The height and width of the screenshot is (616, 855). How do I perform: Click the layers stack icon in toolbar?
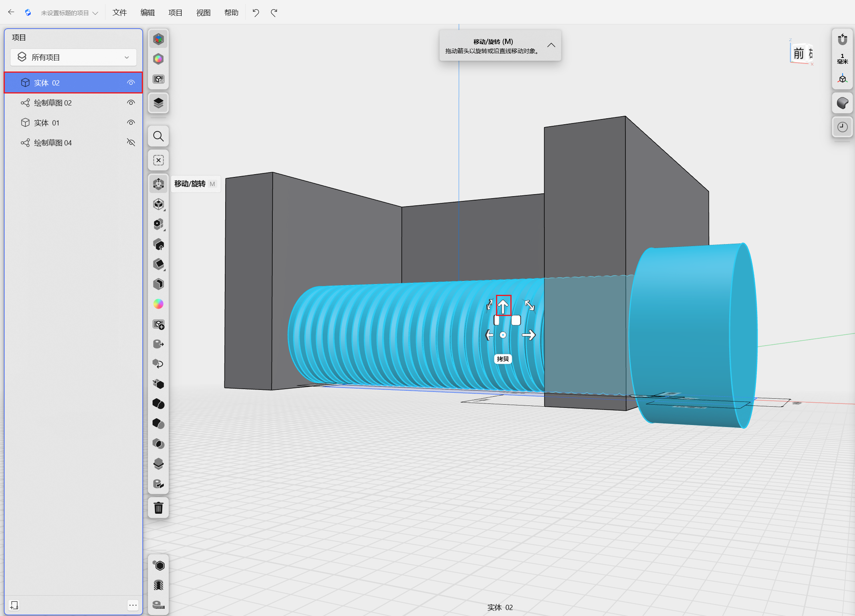tap(159, 103)
